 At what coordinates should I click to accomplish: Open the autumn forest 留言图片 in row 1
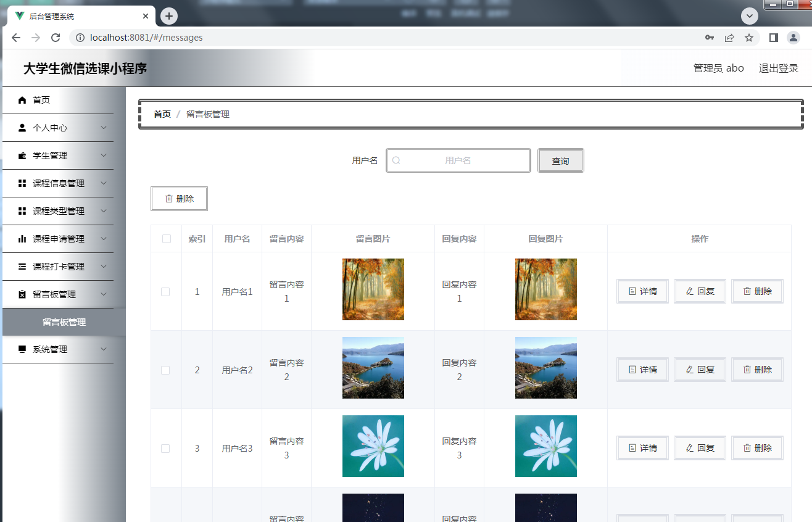coord(373,289)
